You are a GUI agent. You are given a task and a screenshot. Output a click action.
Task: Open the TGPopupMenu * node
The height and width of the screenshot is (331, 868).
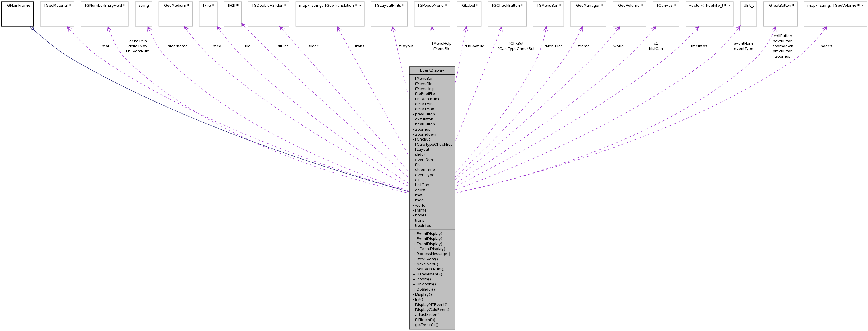click(432, 14)
